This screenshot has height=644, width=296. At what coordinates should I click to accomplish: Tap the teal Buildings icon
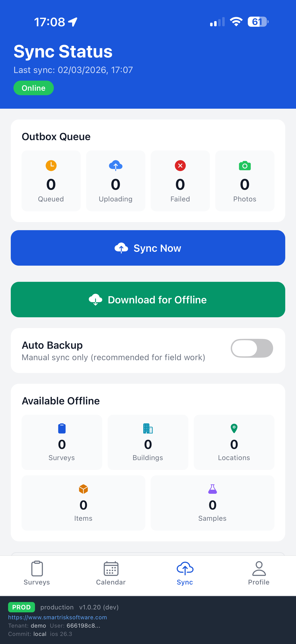148,428
